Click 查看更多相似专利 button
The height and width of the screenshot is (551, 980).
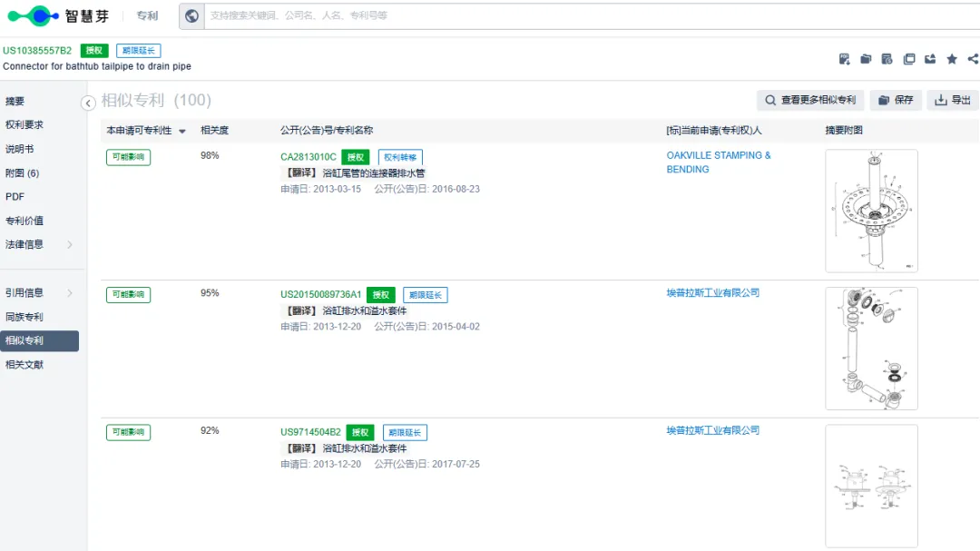810,100
